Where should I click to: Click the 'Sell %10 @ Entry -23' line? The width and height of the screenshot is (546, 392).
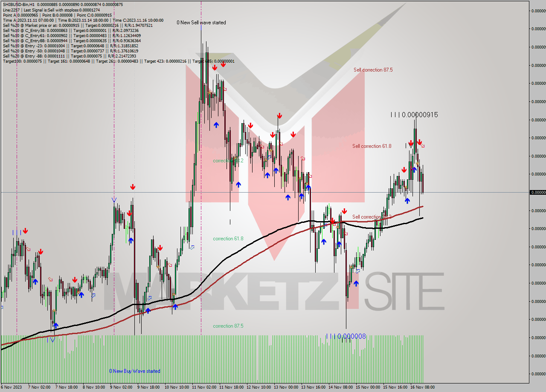(x=70, y=46)
